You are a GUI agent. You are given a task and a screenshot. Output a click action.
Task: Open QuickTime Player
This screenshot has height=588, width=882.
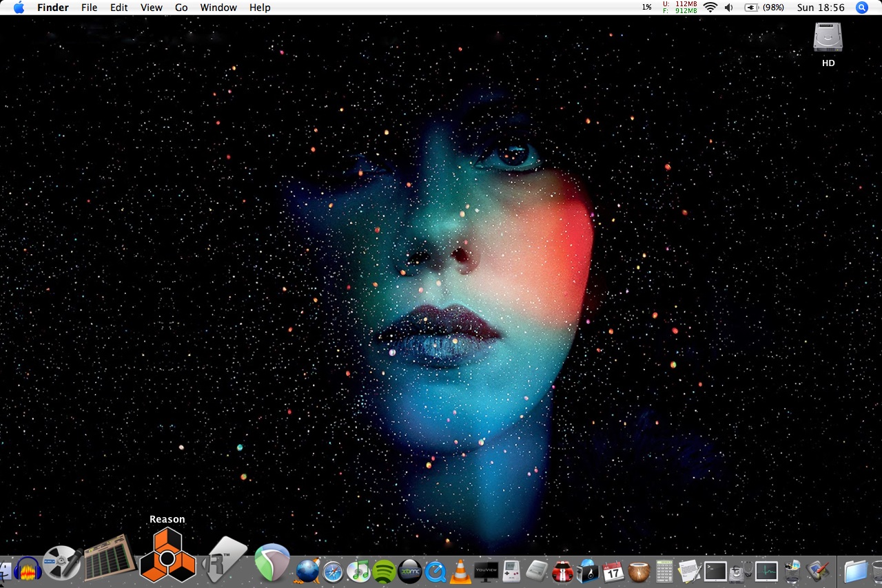click(x=435, y=571)
